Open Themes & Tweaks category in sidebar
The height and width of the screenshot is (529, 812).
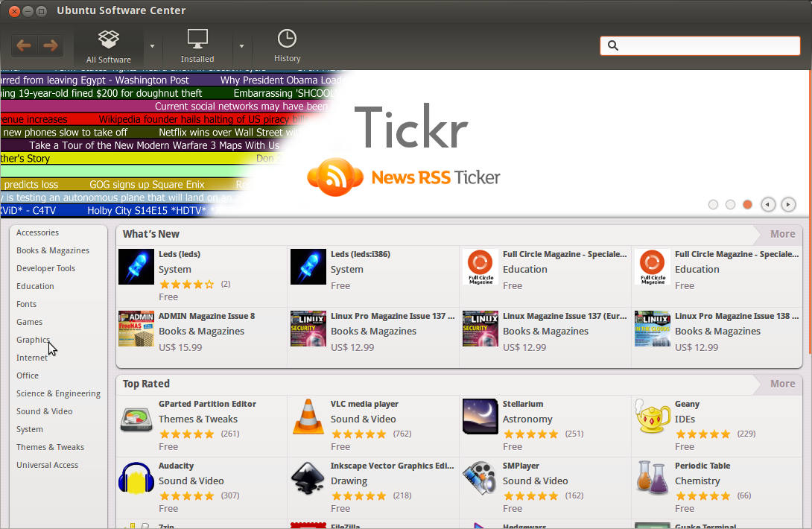[x=50, y=447]
